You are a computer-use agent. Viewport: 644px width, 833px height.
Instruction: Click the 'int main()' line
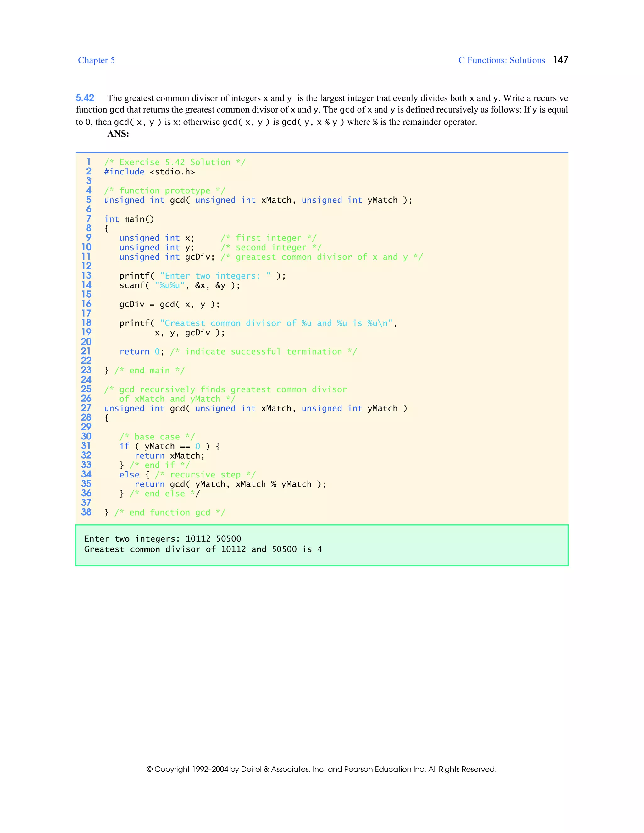point(129,219)
